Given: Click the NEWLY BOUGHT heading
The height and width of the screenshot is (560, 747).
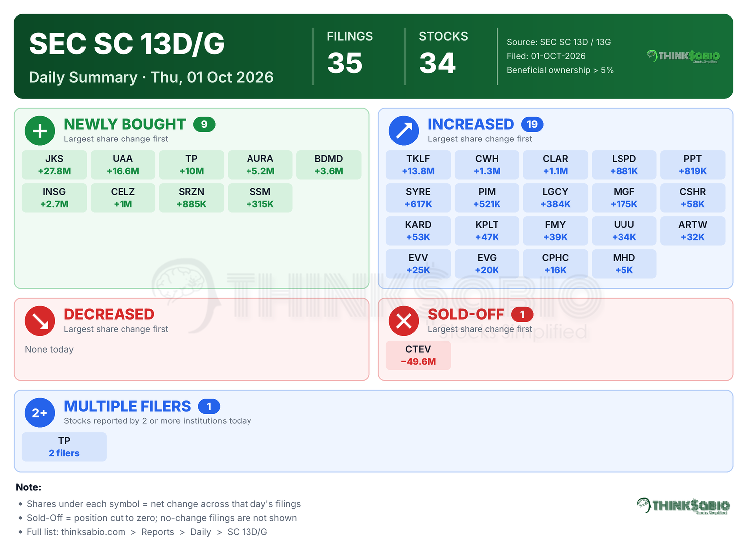Looking at the screenshot, I should (124, 124).
